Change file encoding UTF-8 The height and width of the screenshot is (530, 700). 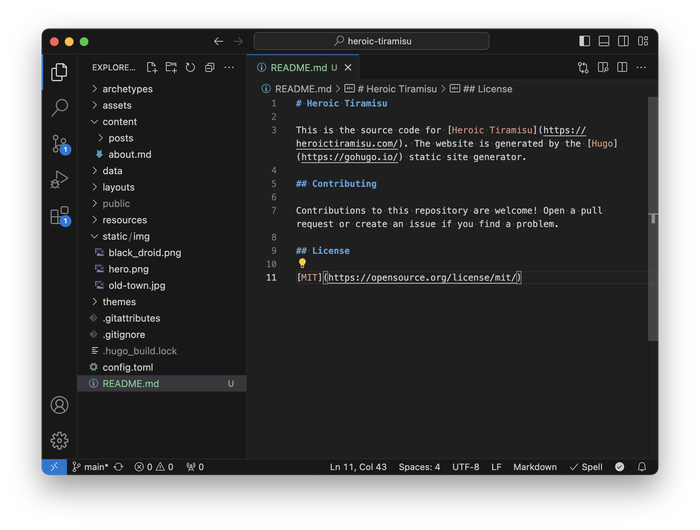pyautogui.click(x=466, y=467)
